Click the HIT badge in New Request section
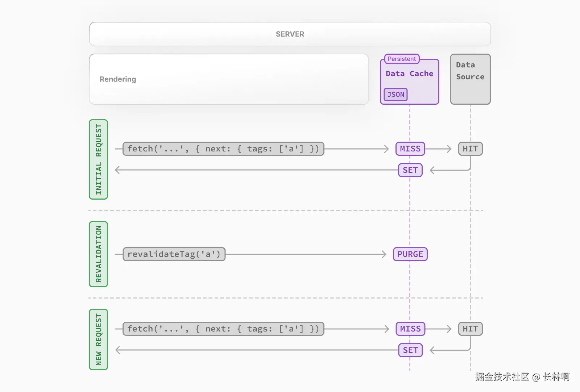 pyautogui.click(x=470, y=329)
